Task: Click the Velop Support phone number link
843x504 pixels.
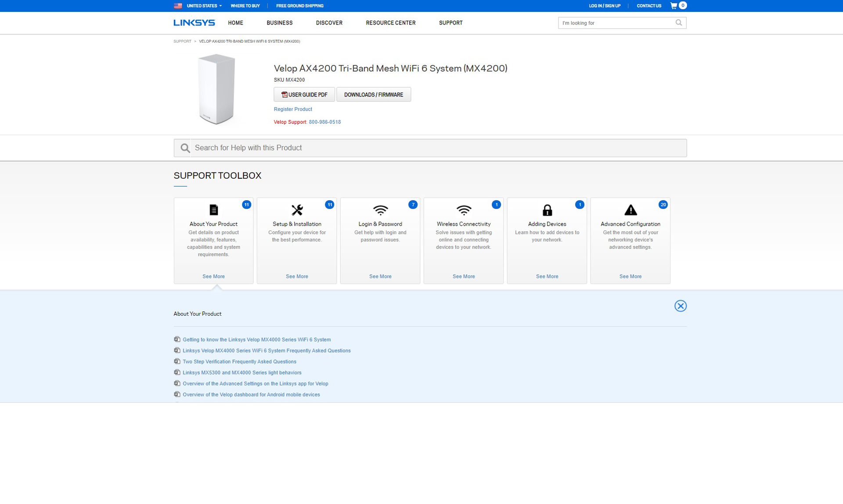Action: tap(324, 122)
